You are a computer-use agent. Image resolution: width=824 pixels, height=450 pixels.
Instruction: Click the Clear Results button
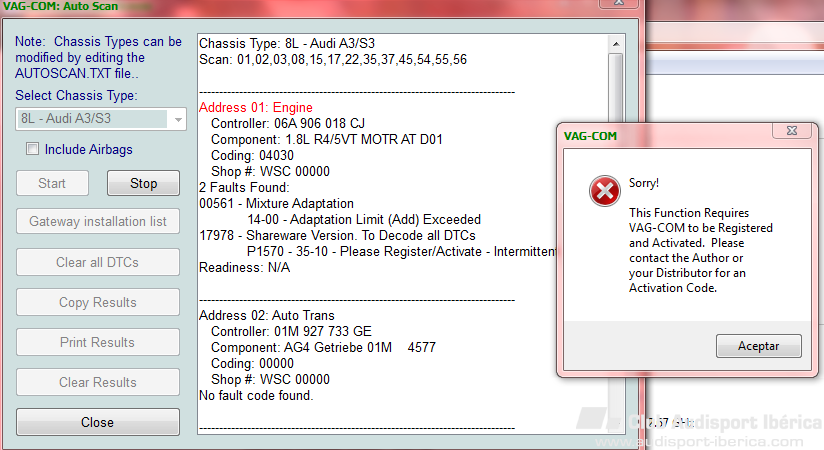[98, 382]
